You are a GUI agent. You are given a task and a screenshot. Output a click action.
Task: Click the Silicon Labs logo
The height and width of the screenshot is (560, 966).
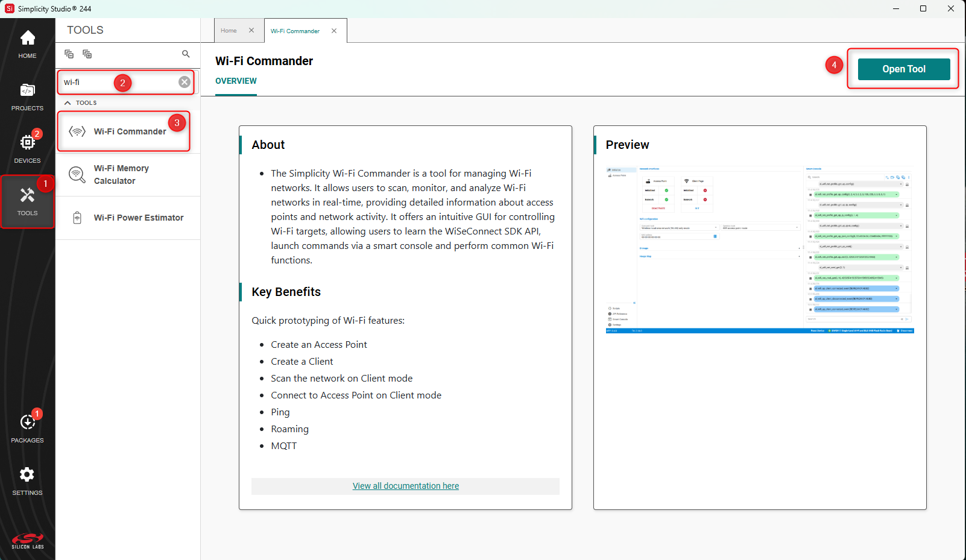(28, 541)
